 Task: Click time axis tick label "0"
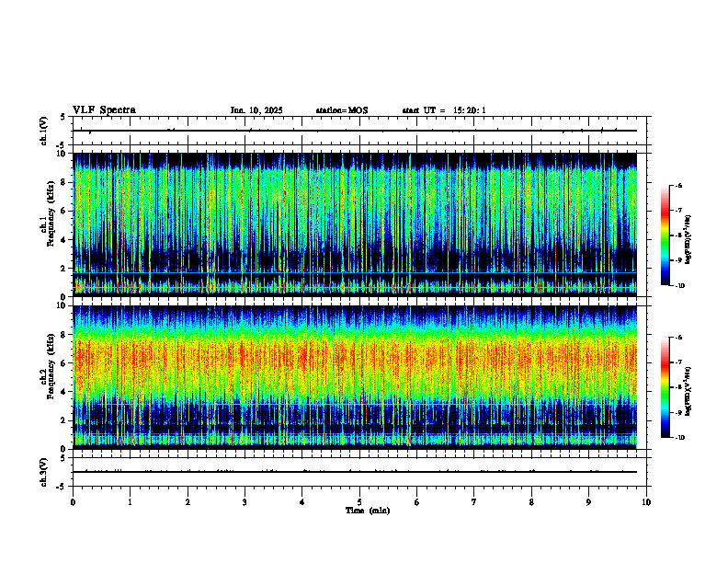click(x=73, y=502)
